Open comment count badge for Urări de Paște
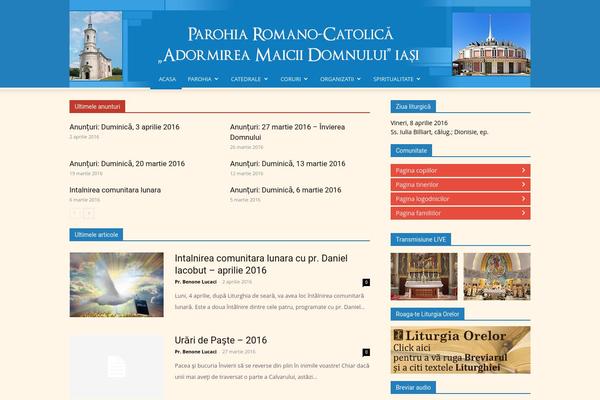Viewport: 600px width, 400px height. (366, 352)
